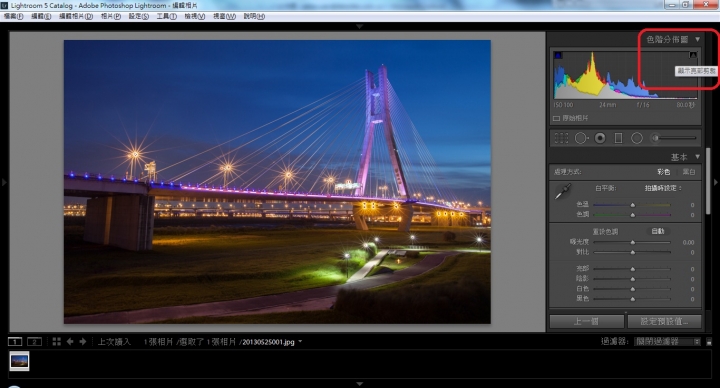Open the 編輯相片(D) menu
The height and width of the screenshot is (388, 720).
click(76, 16)
